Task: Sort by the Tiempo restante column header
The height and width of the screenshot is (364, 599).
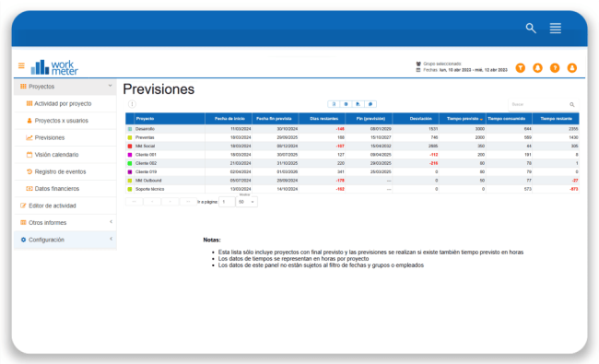Action: [x=556, y=119]
